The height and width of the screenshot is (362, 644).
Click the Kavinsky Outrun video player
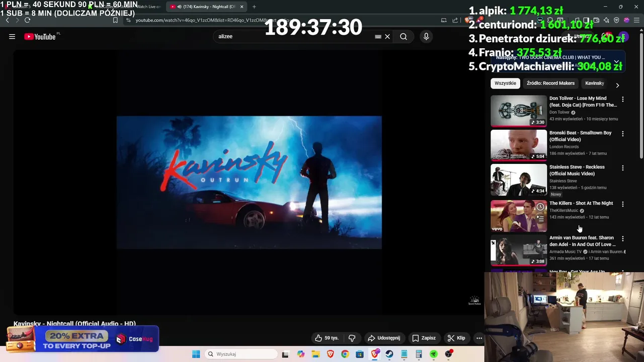249,183
